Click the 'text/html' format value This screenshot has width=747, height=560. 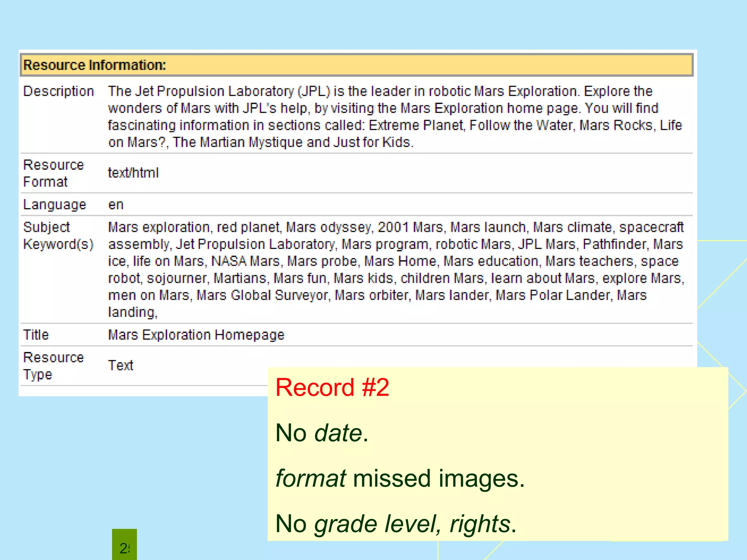[133, 173]
